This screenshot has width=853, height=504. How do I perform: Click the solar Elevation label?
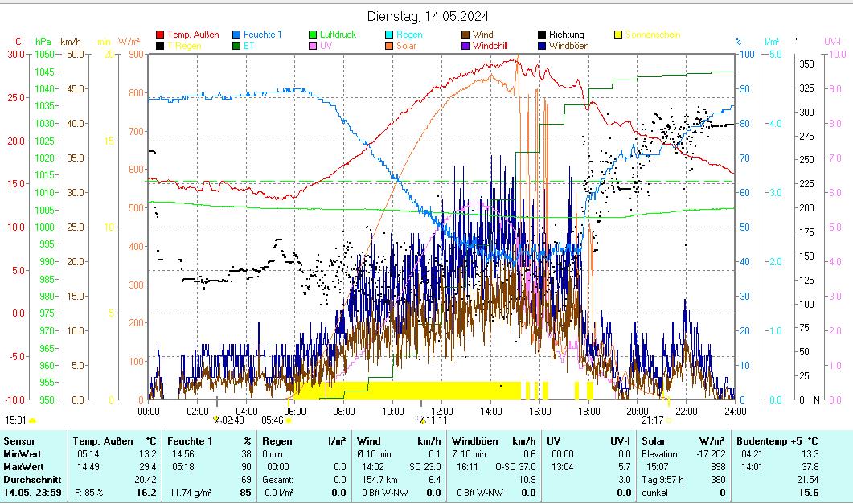click(659, 454)
